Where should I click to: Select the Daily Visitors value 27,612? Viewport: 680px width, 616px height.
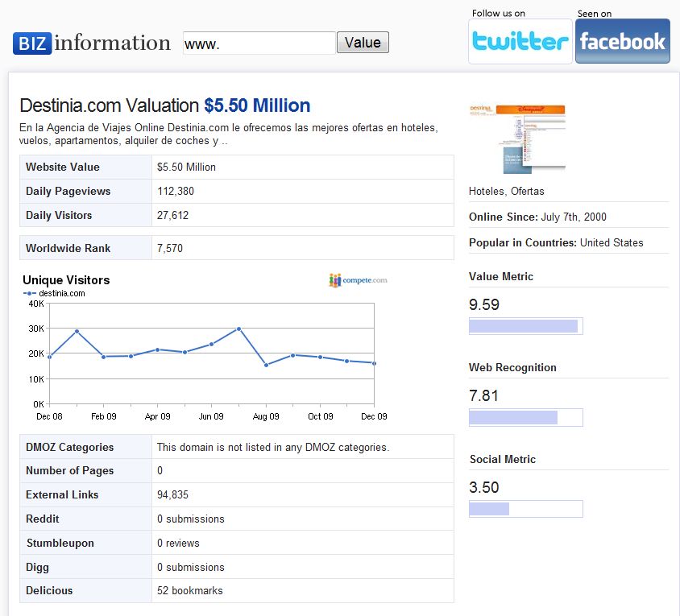tap(173, 216)
